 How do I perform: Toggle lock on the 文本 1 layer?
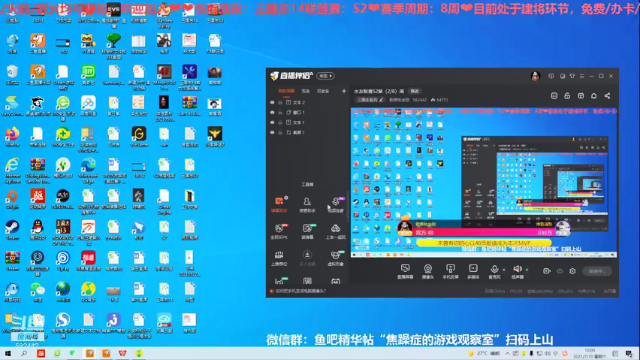[280, 122]
